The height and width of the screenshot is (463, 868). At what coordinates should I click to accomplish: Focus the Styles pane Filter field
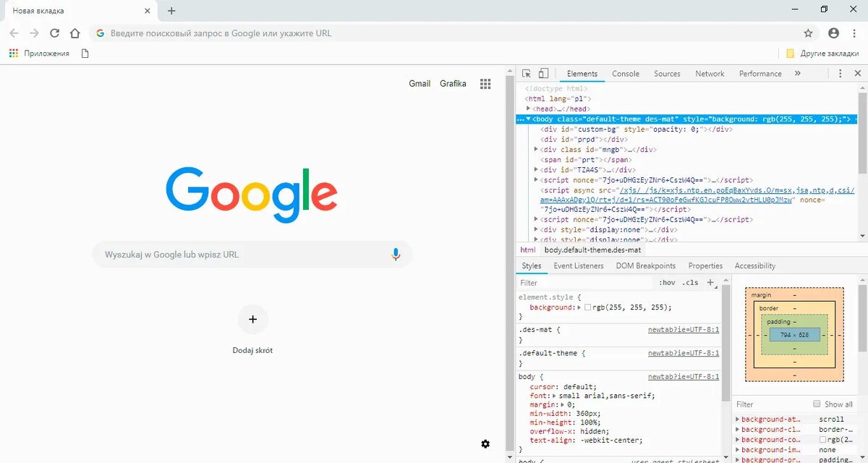coord(584,283)
